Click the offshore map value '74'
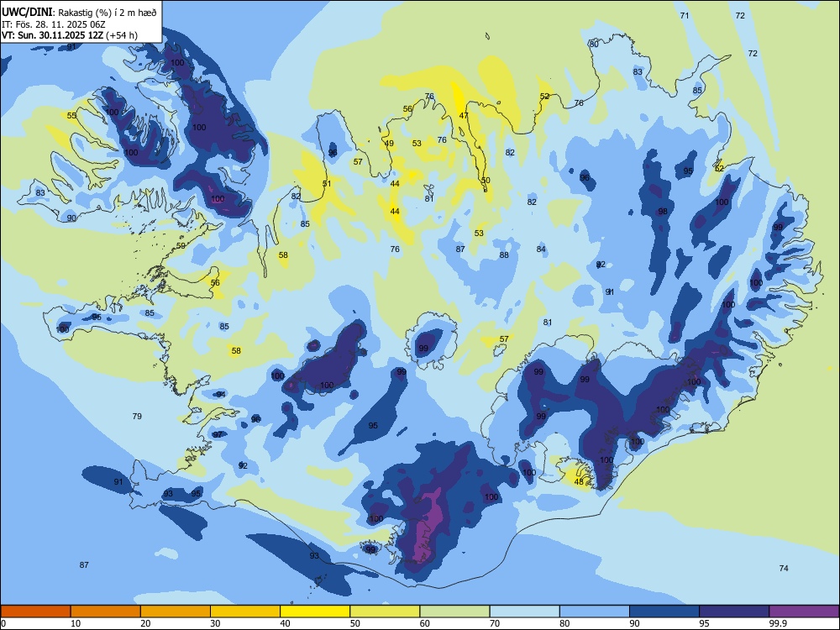Image resolution: width=840 pixels, height=630 pixels. tap(784, 568)
